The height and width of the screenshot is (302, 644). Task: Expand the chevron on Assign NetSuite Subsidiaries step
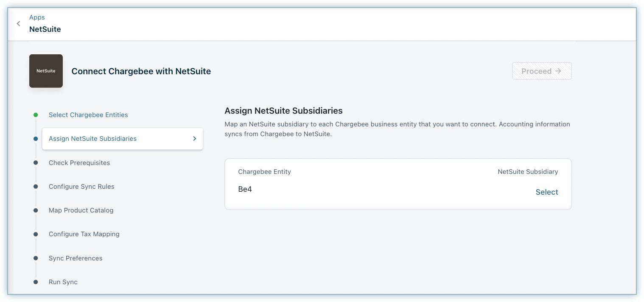point(194,139)
